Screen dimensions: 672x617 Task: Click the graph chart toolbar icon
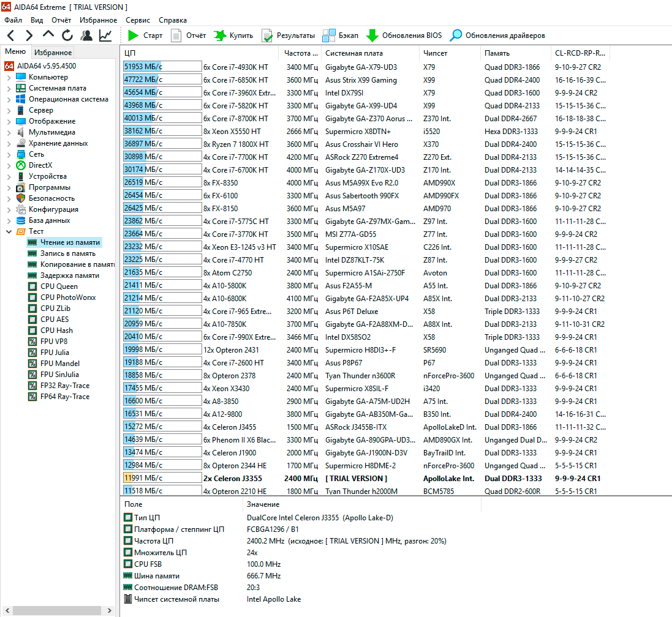click(x=105, y=36)
